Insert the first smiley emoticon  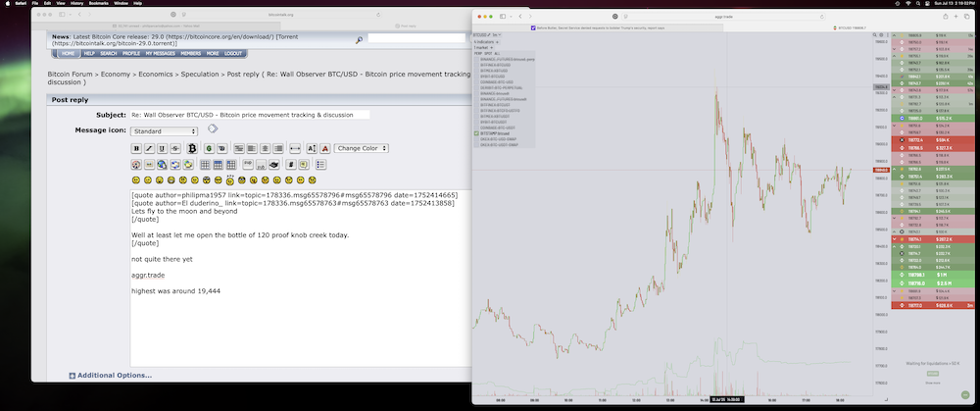135,180
